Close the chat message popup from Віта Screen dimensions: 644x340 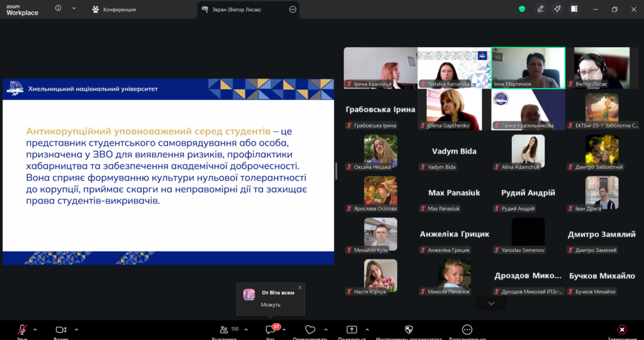click(300, 287)
